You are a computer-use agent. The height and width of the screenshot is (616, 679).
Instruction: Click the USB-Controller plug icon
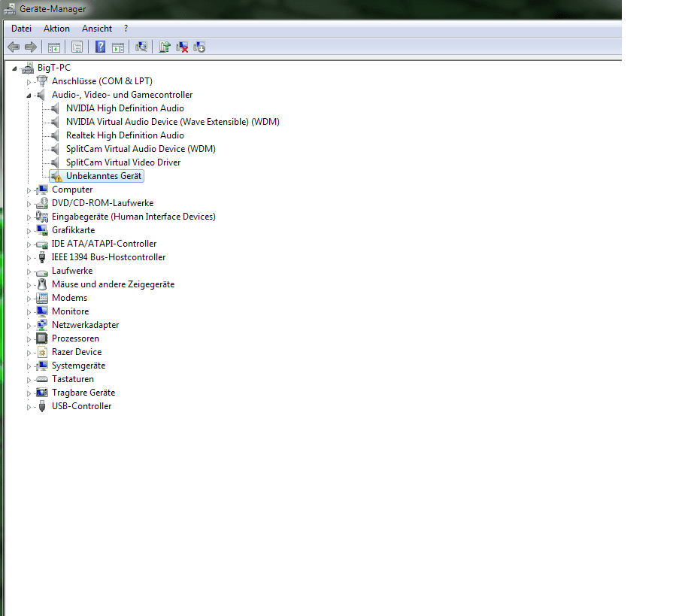[x=42, y=406]
